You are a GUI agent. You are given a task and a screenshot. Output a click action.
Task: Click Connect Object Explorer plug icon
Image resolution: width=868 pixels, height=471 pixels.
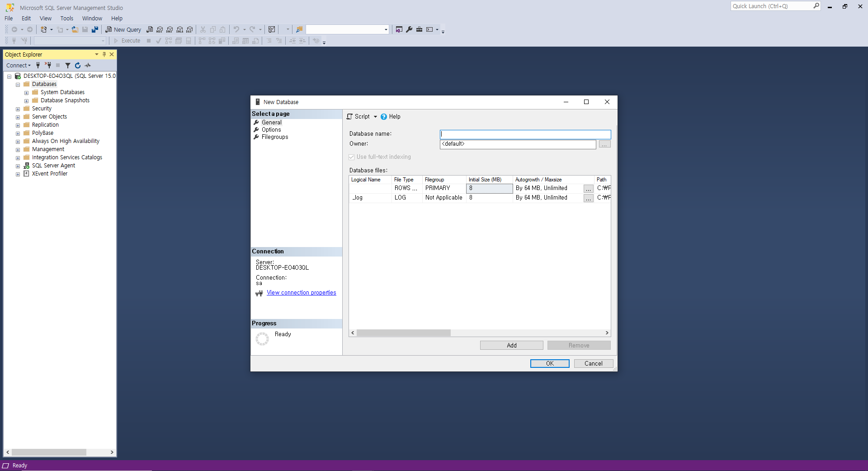click(x=38, y=65)
